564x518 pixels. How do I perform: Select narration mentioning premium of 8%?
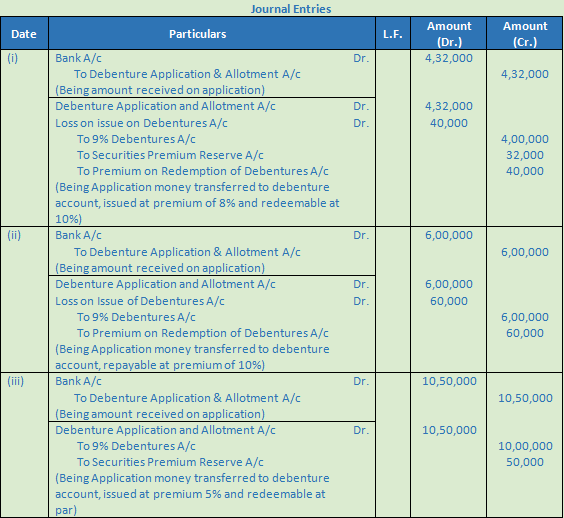[x=197, y=203]
